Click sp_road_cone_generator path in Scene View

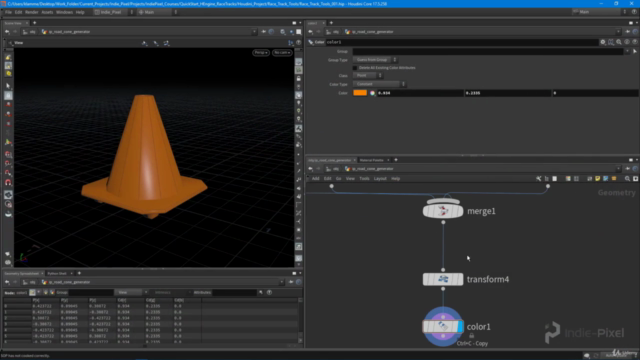[66, 32]
